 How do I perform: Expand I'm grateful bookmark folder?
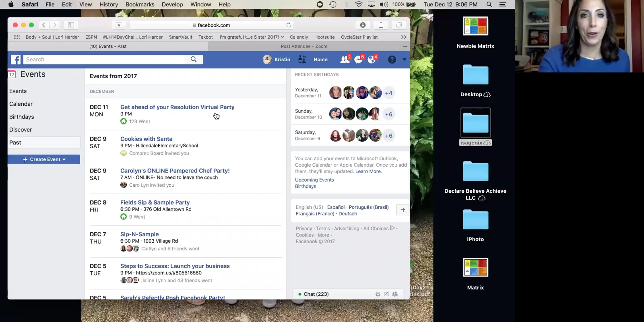point(252,37)
